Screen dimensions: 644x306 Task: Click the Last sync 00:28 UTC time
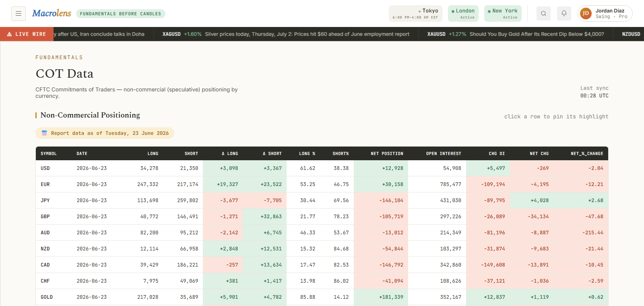coord(594,96)
